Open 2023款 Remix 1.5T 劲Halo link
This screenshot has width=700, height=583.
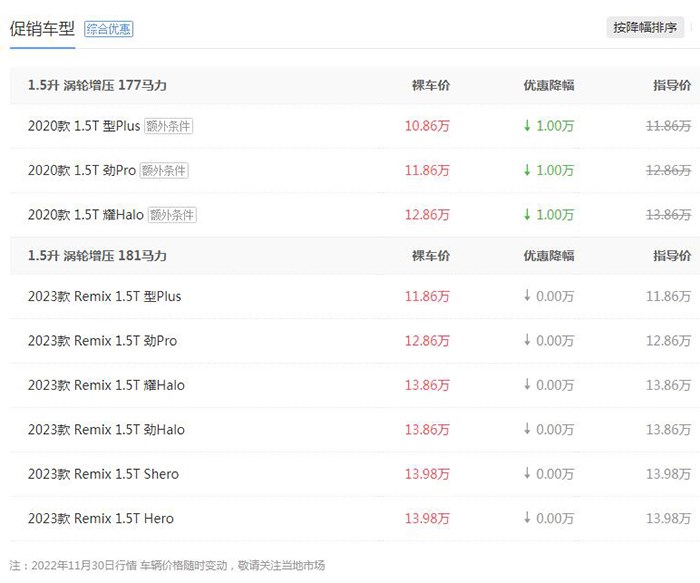point(106,430)
